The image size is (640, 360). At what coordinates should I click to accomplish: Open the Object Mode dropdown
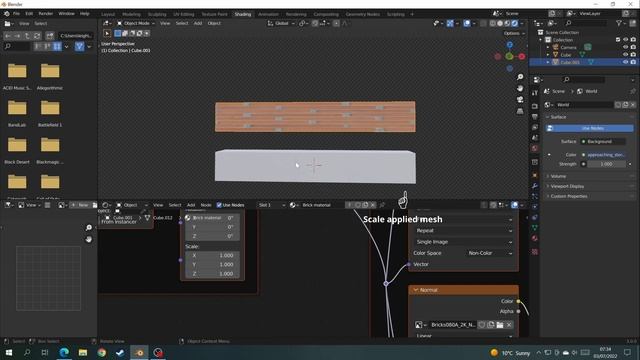coord(136,23)
